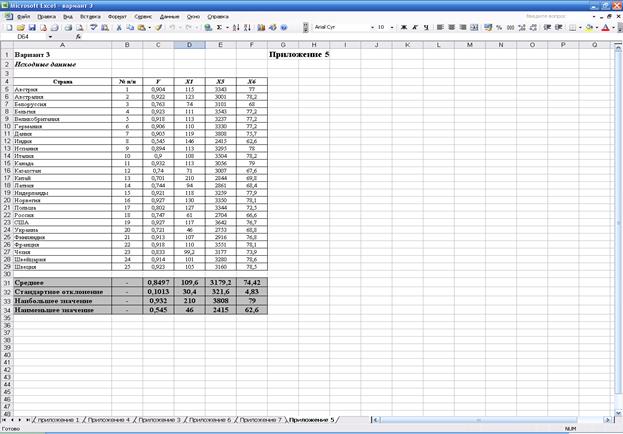Viewport: 623px width, 434px height.
Task: Open the Font Color dropdown arrow
Action: [x=613, y=27]
